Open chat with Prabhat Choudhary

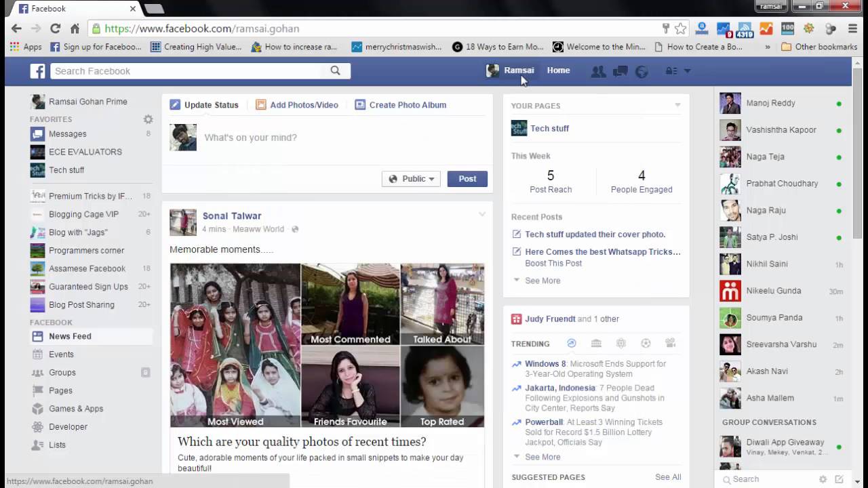click(x=781, y=184)
